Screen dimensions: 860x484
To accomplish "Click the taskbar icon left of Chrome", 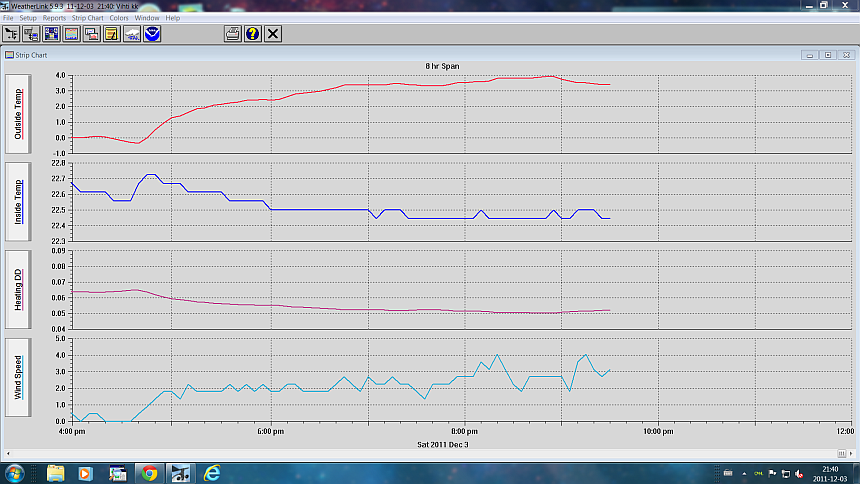I will click(117, 473).
